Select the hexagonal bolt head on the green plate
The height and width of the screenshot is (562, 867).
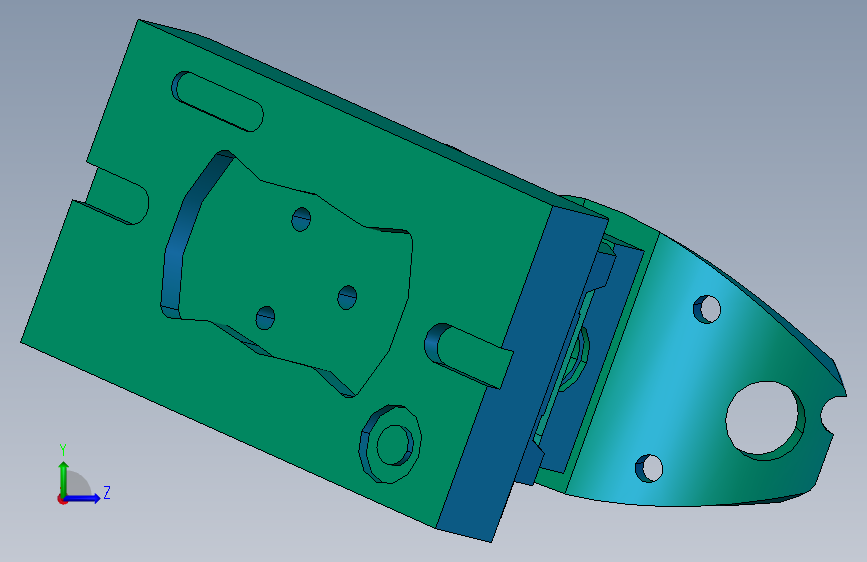[391, 444]
